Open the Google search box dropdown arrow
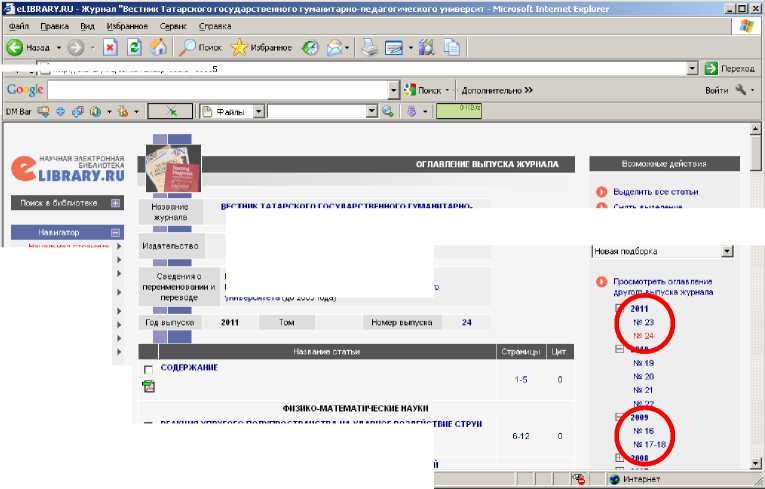This screenshot has height=489, width=765. point(393,90)
